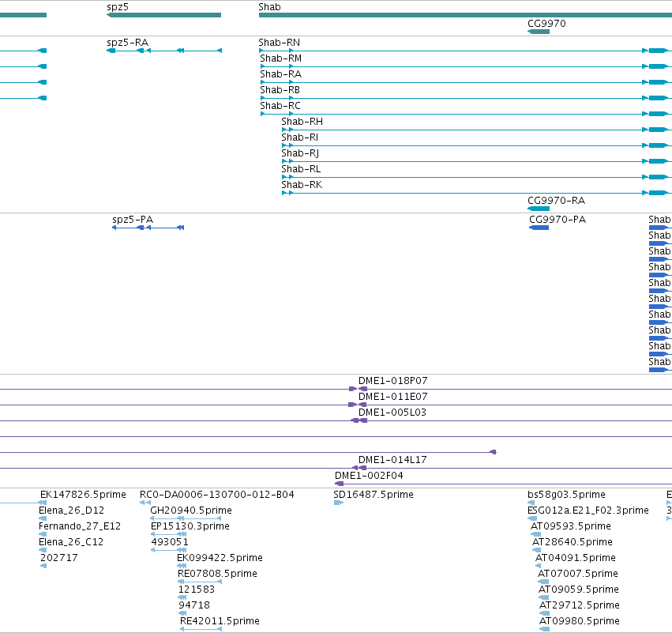Open EST AT28640.5prime

(x=573, y=542)
